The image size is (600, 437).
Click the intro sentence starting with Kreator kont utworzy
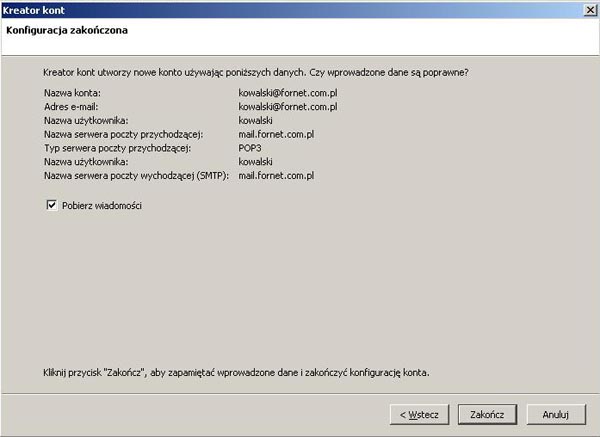[256, 73]
